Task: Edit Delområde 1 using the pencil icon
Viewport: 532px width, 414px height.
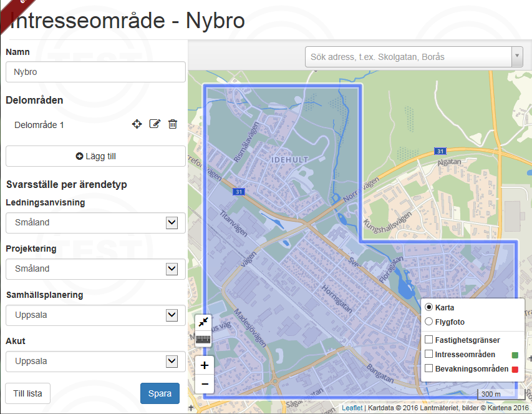Action: 155,124
